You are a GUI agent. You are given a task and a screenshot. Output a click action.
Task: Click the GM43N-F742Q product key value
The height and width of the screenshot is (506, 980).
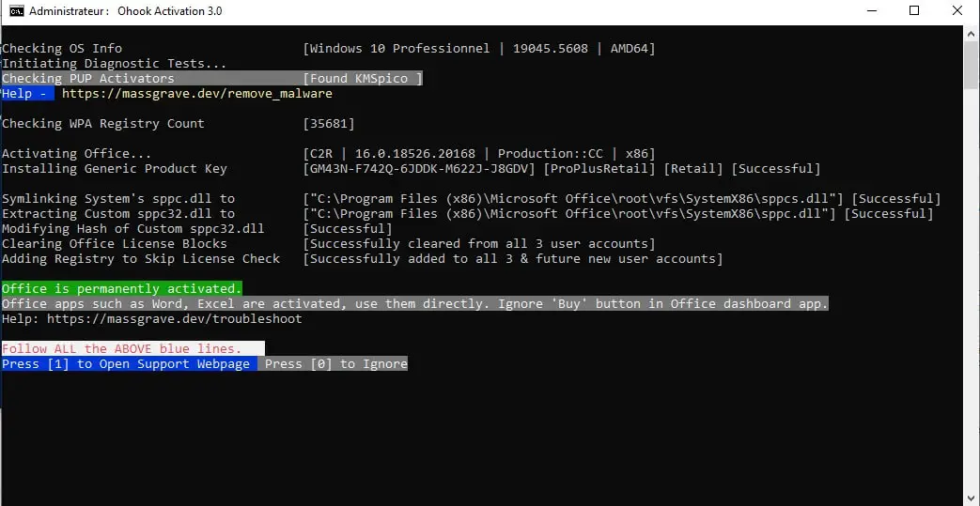pos(419,169)
